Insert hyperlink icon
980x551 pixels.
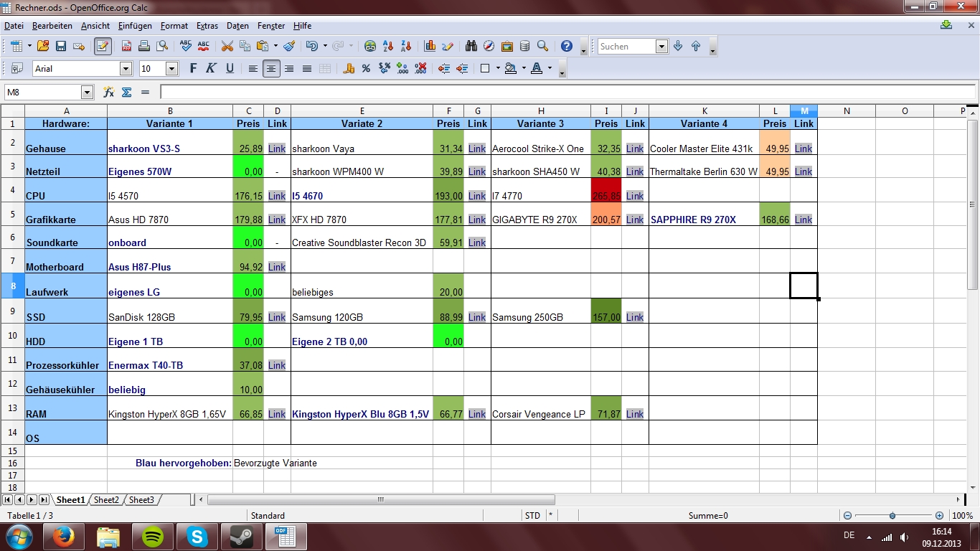[x=370, y=46]
